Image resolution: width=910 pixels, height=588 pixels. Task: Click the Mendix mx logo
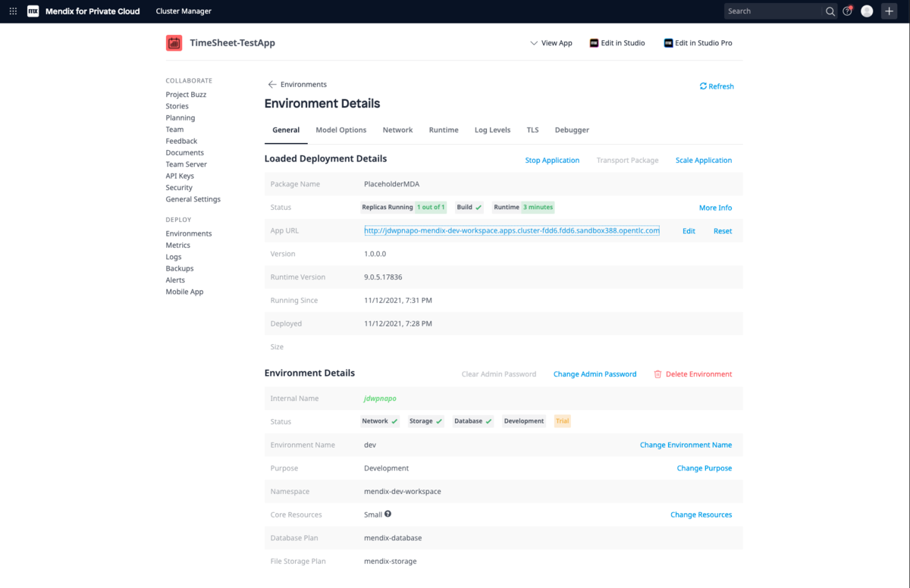click(33, 11)
